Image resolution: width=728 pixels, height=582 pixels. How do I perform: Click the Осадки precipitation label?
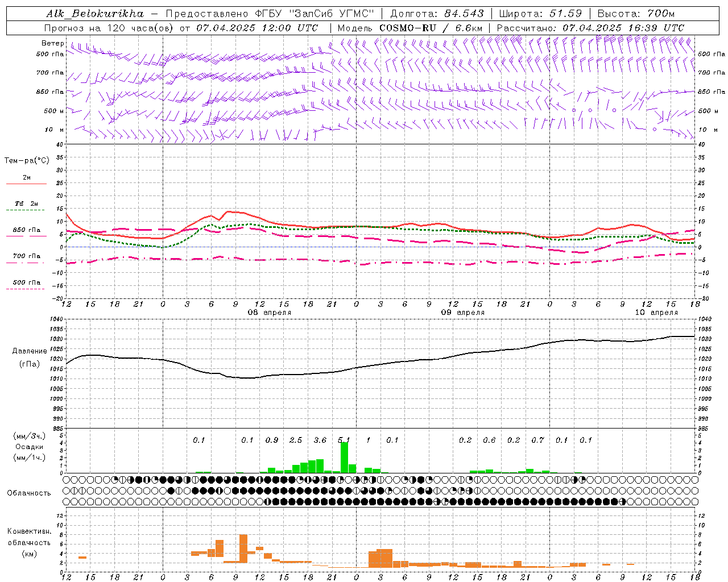pos(30,447)
